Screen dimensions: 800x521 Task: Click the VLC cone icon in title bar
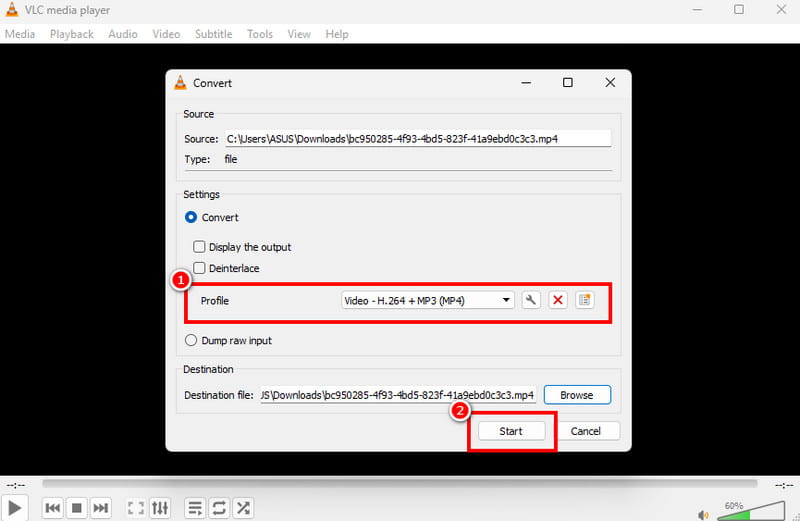(x=11, y=9)
